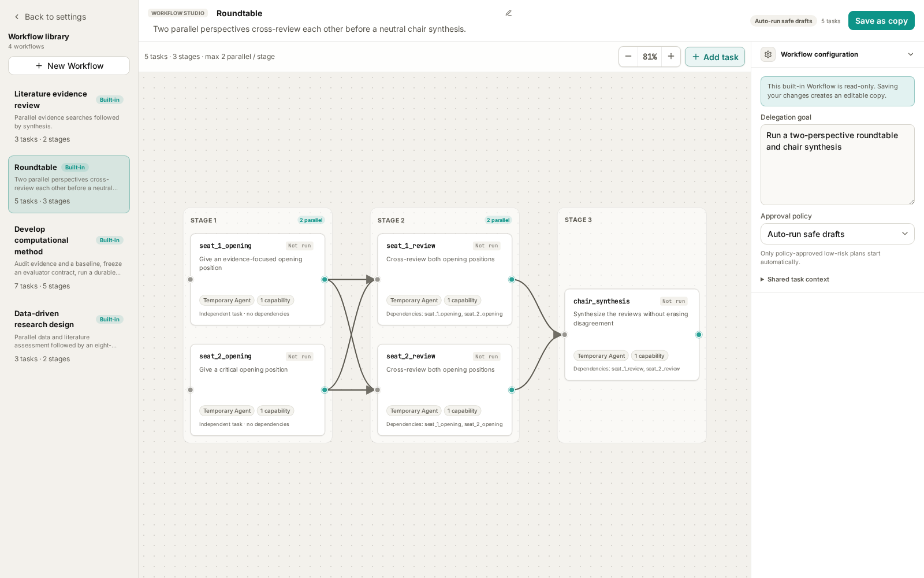Click the output connector of chair_synthesis node

click(699, 335)
